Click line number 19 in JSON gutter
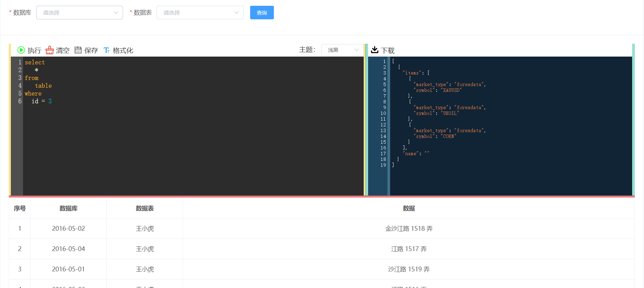644x288 pixels. click(383, 165)
